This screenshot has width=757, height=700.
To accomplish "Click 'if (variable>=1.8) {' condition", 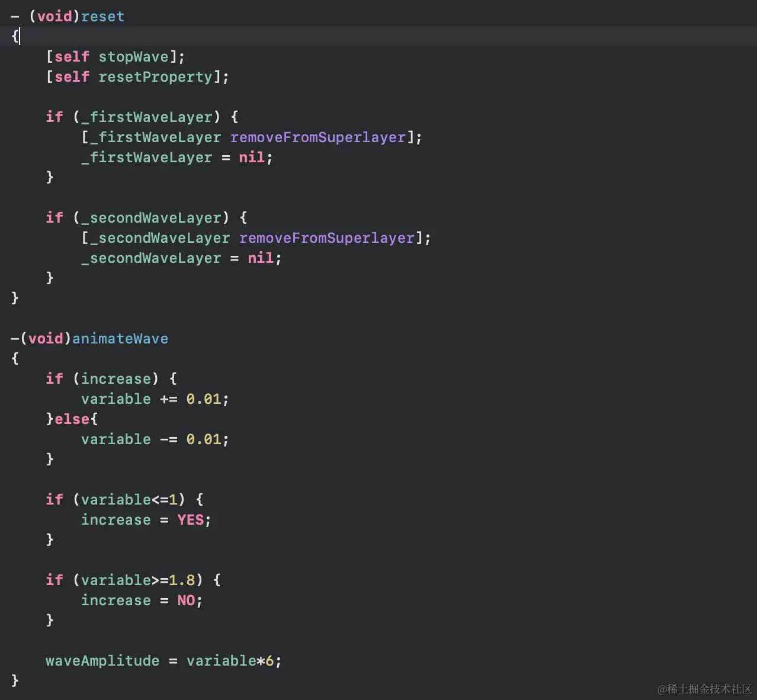I will tap(133, 580).
